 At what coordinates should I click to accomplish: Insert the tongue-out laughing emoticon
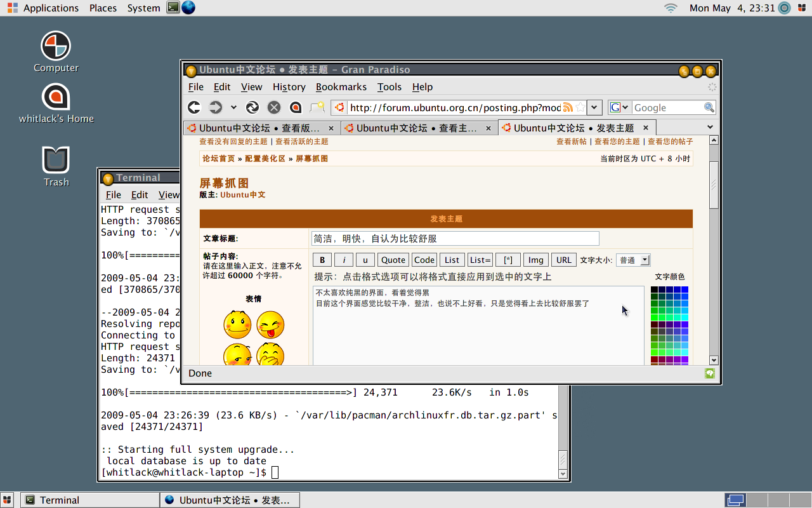coord(270,324)
